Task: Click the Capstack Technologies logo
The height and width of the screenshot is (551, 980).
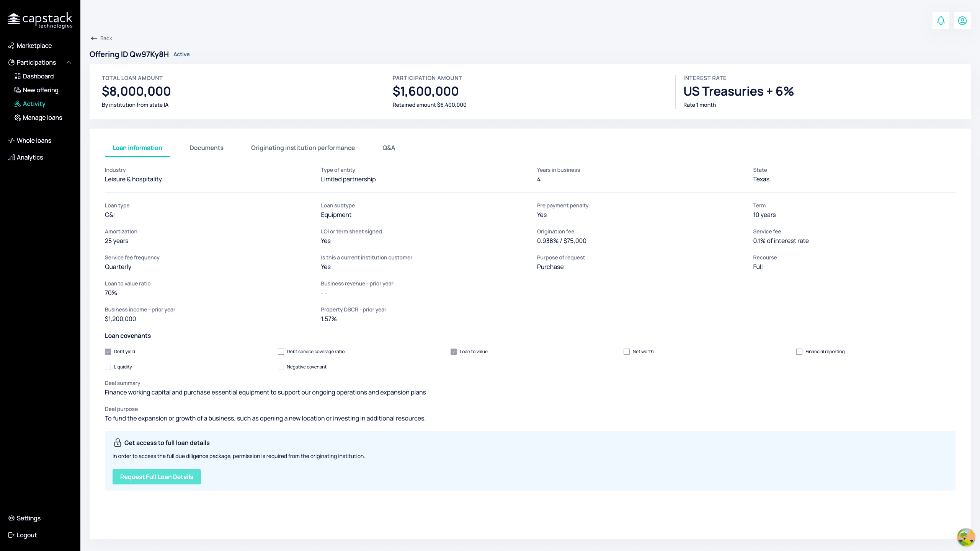Action: coord(40,20)
